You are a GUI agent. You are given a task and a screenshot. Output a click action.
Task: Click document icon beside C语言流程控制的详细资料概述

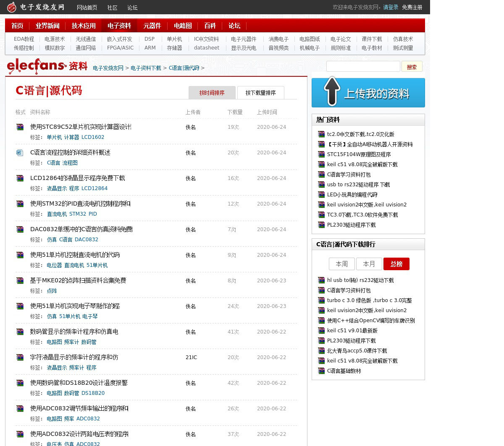coord(20,152)
